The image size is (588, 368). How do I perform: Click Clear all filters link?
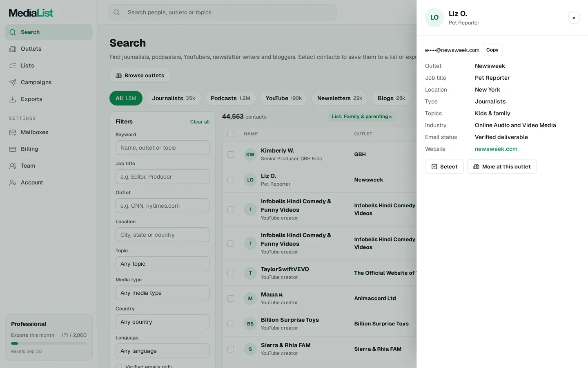click(x=200, y=122)
